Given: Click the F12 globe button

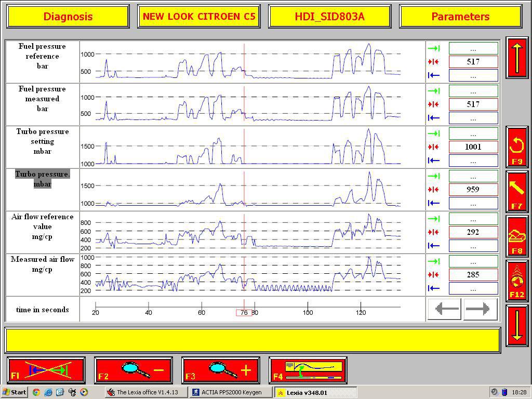Looking at the screenshot, I should click(x=517, y=281).
